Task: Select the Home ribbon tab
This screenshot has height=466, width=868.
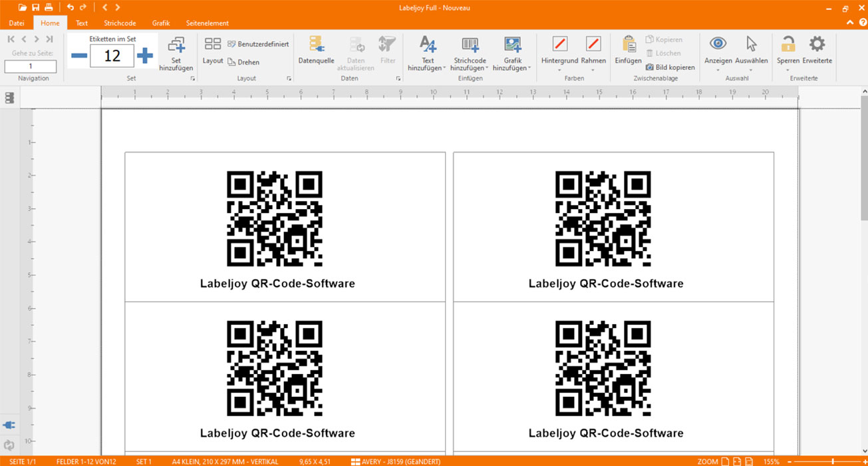Action: click(50, 23)
